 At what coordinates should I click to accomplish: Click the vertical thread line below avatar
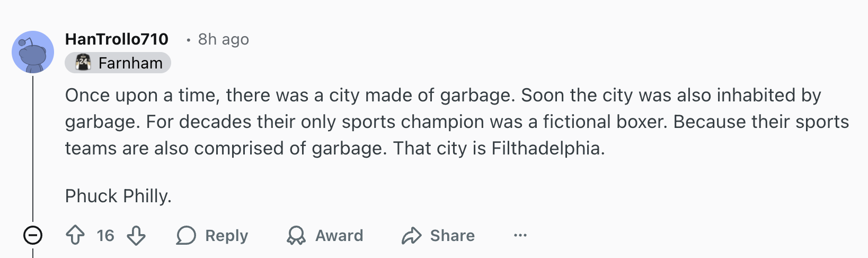(33, 149)
